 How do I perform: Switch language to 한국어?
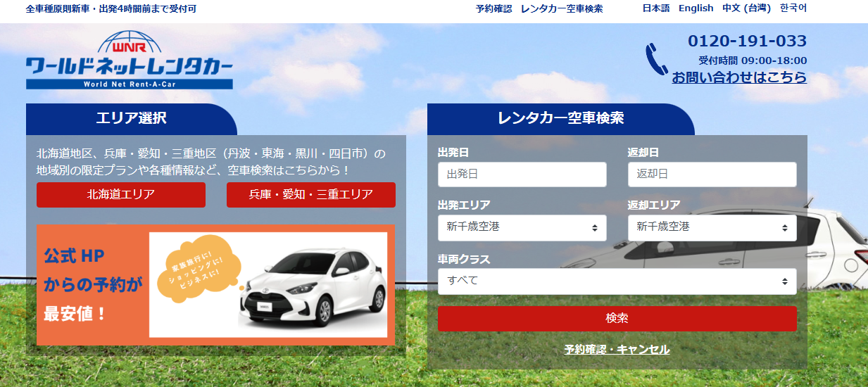pyautogui.click(x=793, y=8)
